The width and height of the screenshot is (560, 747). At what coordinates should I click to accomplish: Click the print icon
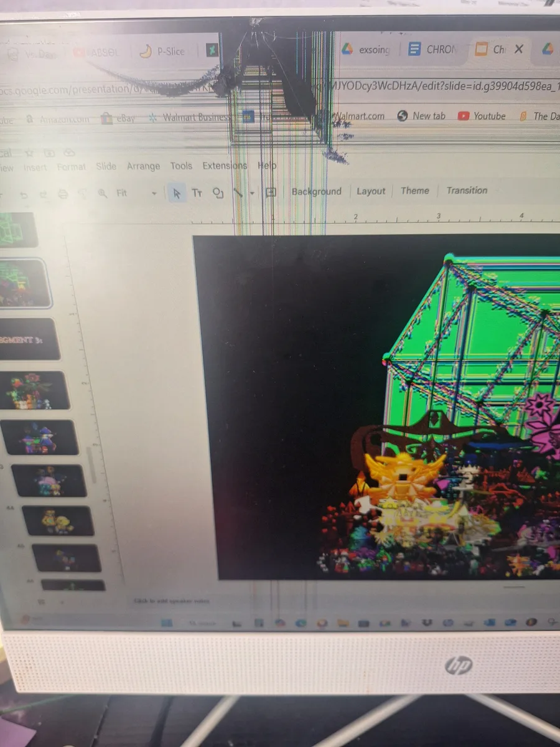point(62,195)
